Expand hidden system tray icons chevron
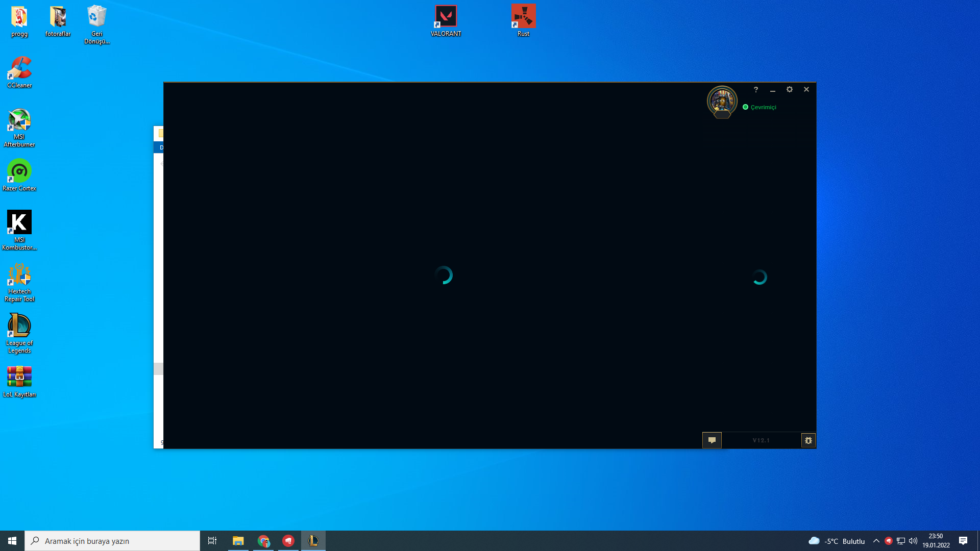980x551 pixels. (x=876, y=541)
